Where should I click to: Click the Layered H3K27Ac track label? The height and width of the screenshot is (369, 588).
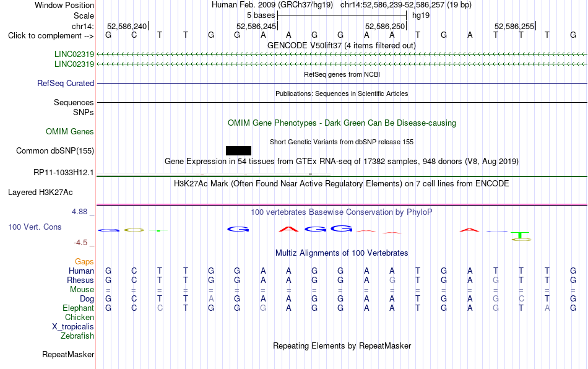click(x=40, y=193)
